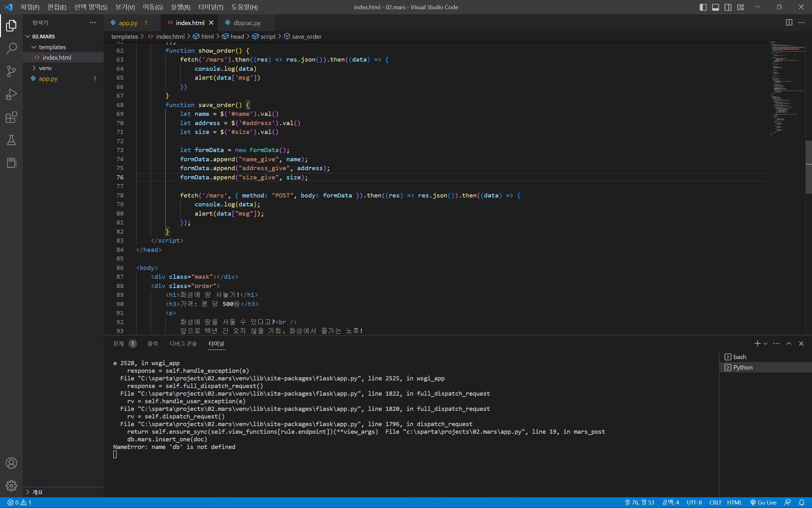812x508 pixels.
Task: Change language mode HTML
Action: [735, 502]
